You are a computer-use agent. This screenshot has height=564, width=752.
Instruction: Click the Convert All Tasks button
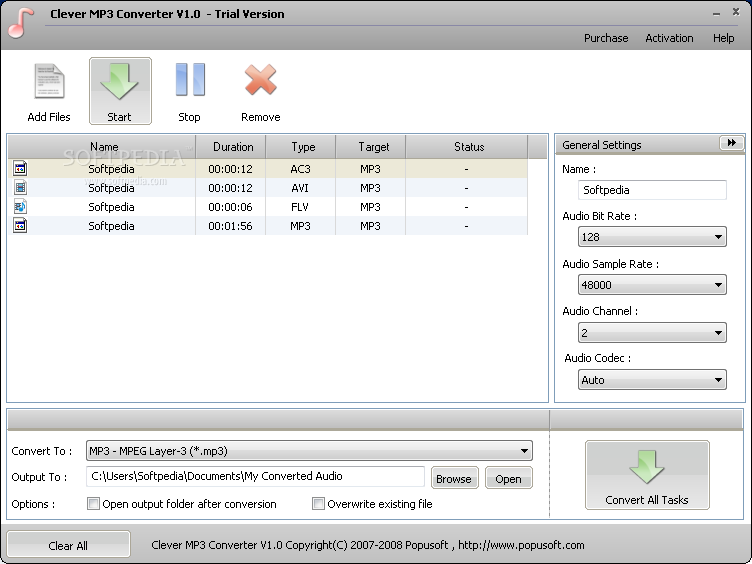pyautogui.click(x=647, y=475)
